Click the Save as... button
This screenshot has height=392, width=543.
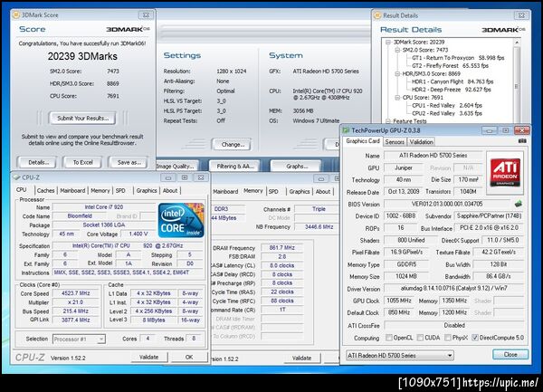pos(129,162)
